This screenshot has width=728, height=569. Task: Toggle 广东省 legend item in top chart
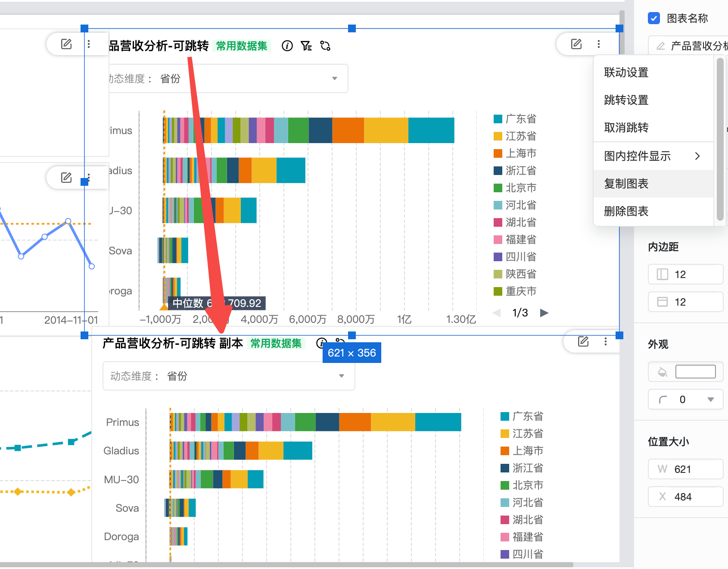click(x=515, y=119)
